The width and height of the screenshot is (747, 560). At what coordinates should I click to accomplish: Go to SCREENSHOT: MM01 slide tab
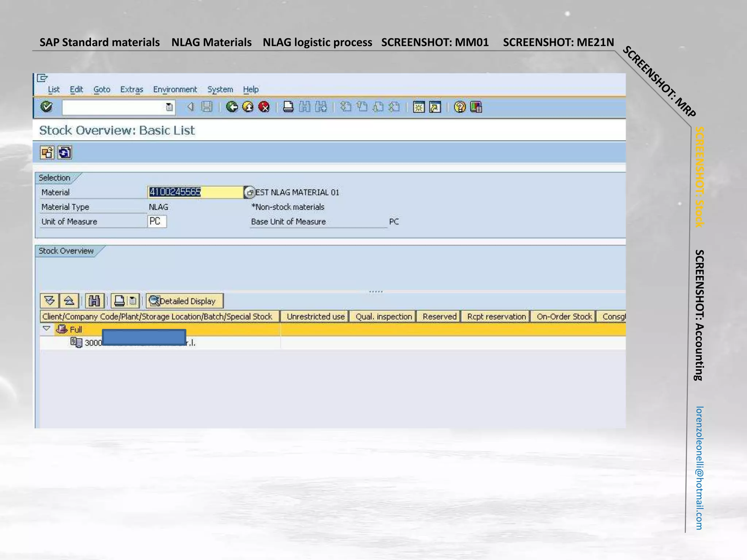pyautogui.click(x=435, y=42)
